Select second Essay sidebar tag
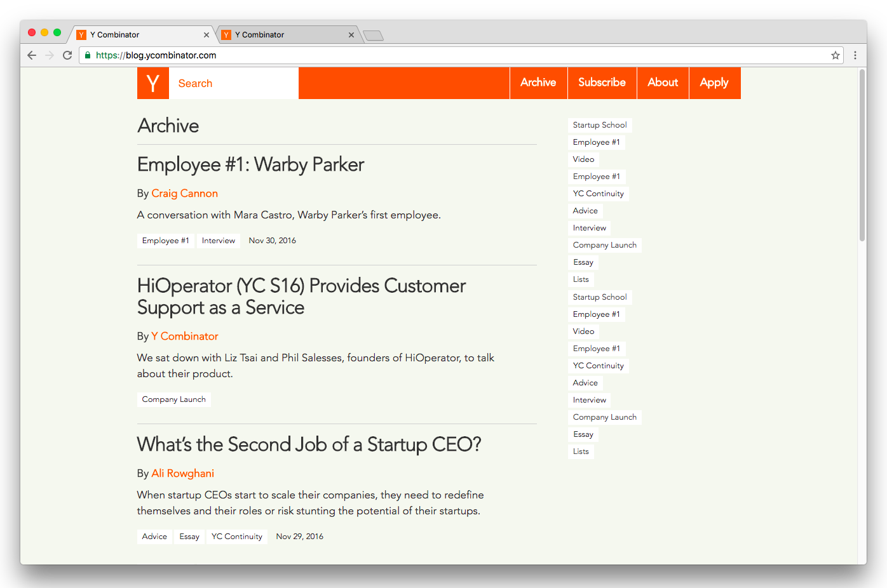887x588 pixels. 583,434
